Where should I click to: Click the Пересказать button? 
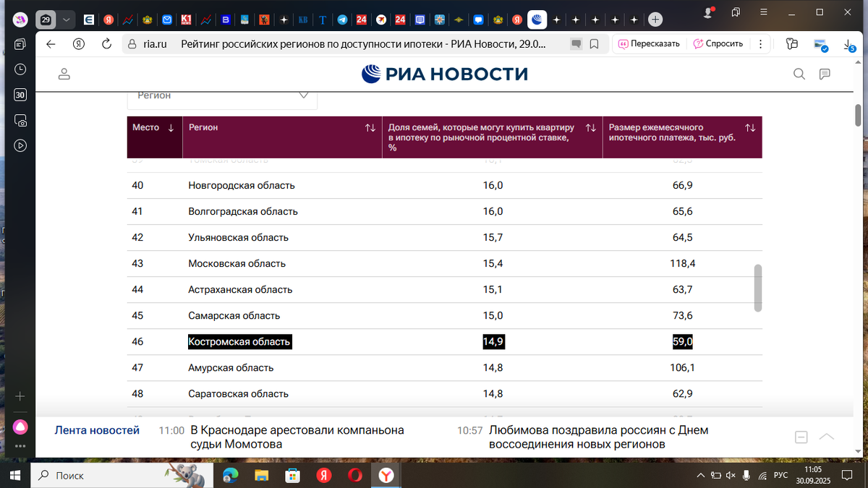click(649, 43)
